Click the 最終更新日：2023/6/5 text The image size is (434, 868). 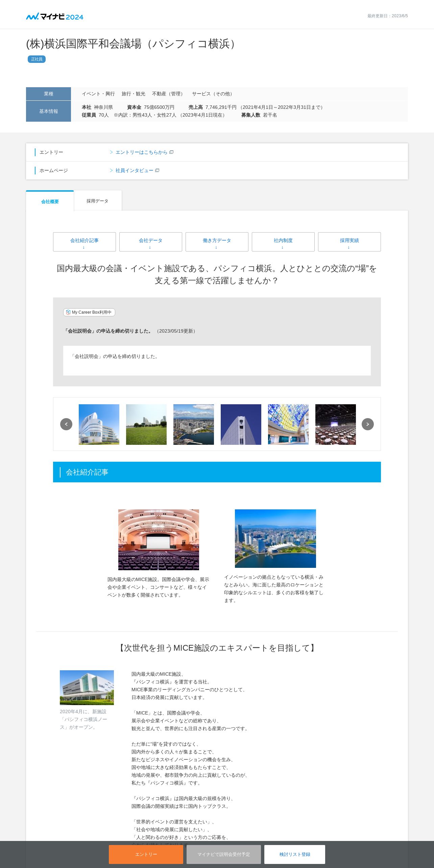click(388, 16)
